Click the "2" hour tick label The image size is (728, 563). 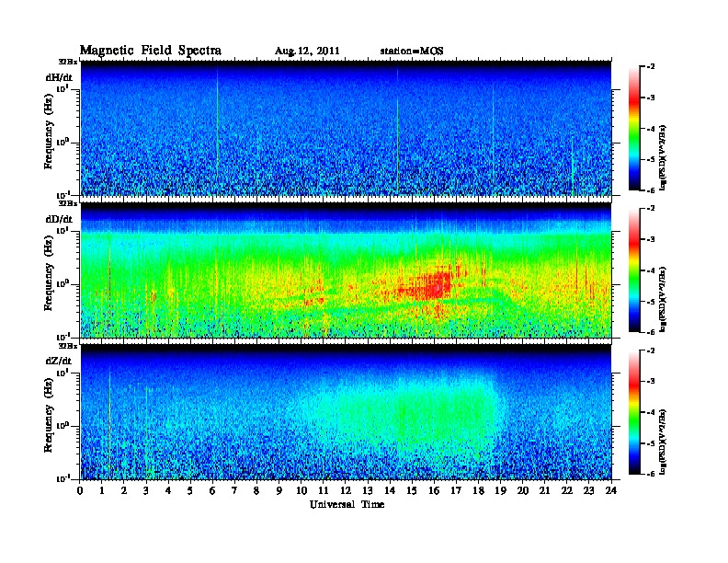[x=124, y=490]
